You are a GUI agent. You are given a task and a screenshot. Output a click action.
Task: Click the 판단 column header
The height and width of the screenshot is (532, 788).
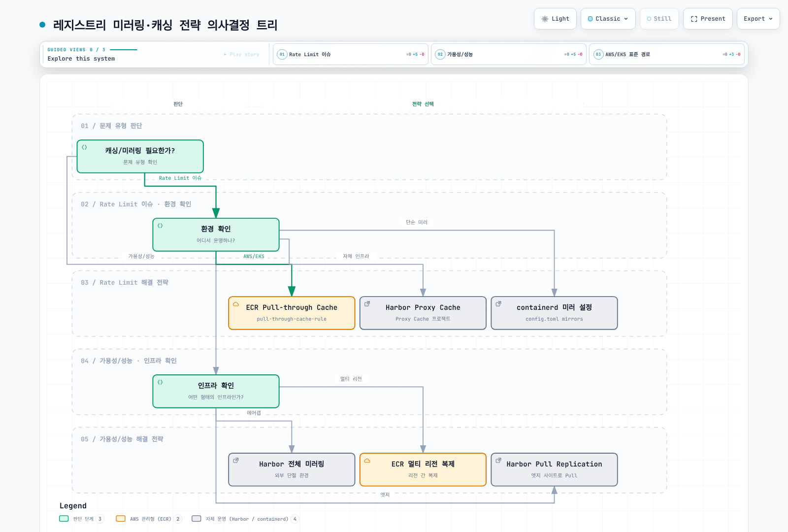point(178,104)
